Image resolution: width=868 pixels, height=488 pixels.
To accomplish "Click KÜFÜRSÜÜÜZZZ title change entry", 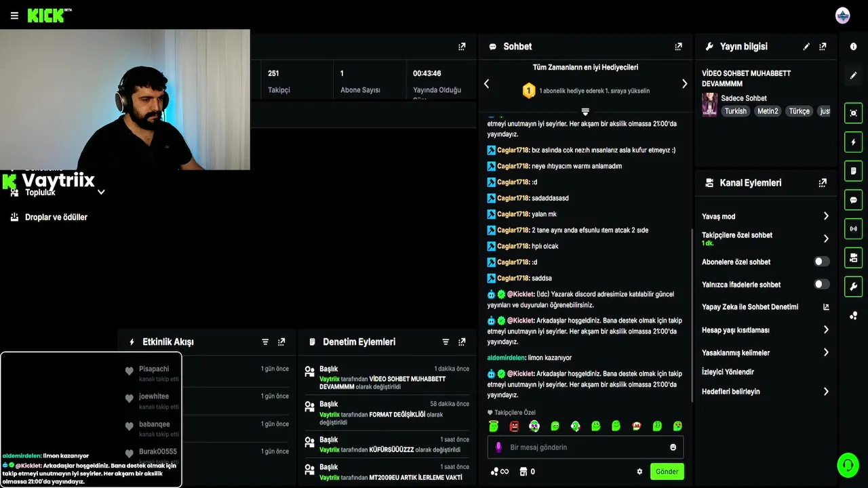I will [x=388, y=445].
